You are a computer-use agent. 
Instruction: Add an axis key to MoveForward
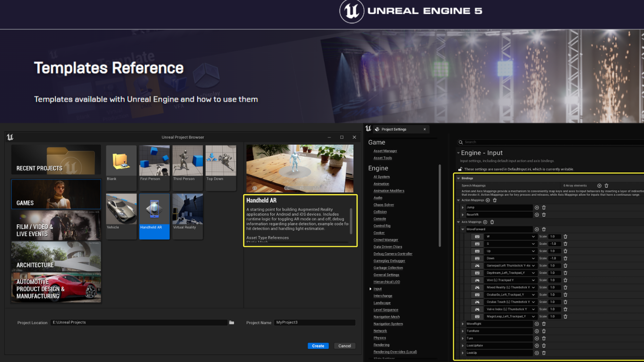click(537, 229)
